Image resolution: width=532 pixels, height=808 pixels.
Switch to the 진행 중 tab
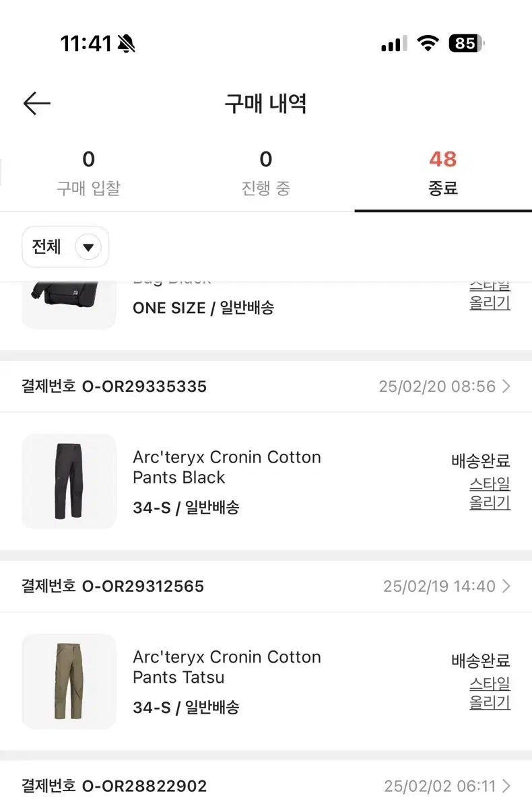point(266,173)
